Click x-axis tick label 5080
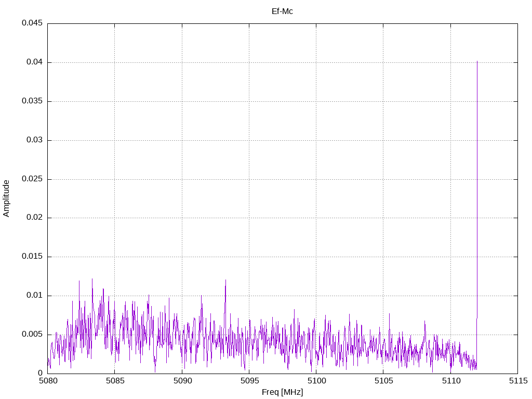Screen dimensions: 532x399 click(x=48, y=381)
